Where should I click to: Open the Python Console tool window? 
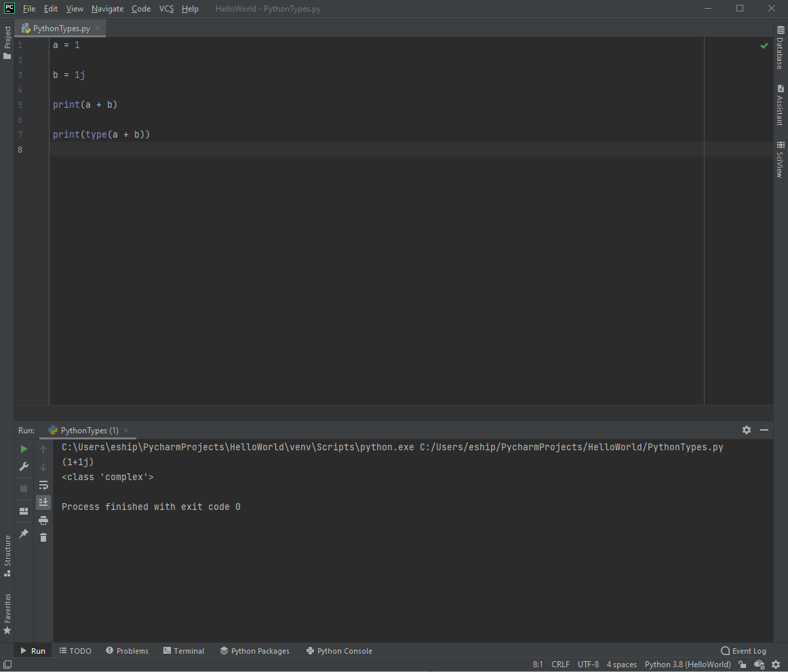click(339, 651)
